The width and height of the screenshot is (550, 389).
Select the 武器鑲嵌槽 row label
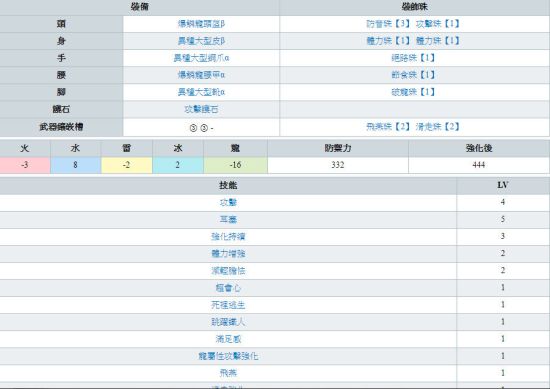61,127
